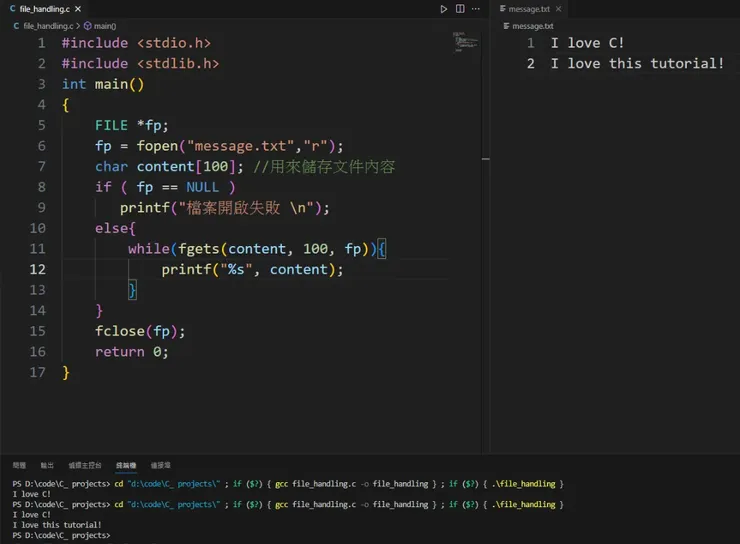Click the overview ruler marker beside the editor
Image resolution: width=740 pixels, height=544 pixels.
485,159
